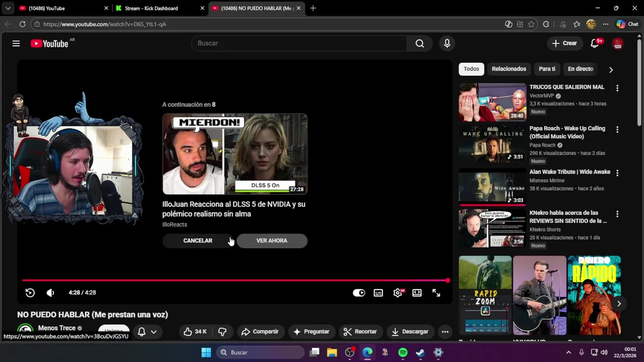Open File Explorer from the taskbar

(332, 352)
